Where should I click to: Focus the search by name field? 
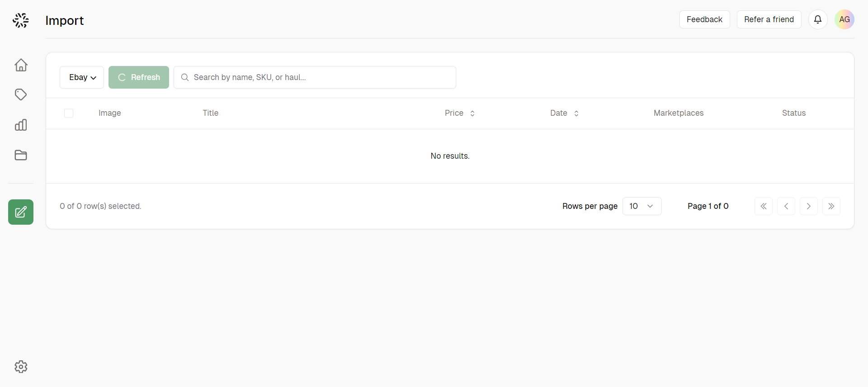tap(315, 77)
